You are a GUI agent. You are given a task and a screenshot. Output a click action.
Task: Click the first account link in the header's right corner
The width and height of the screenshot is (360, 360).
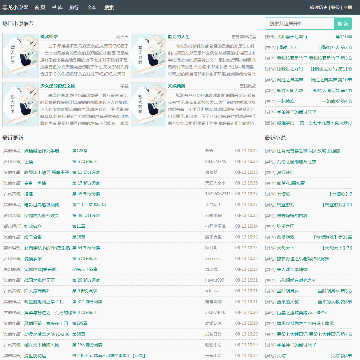tap(318, 7)
